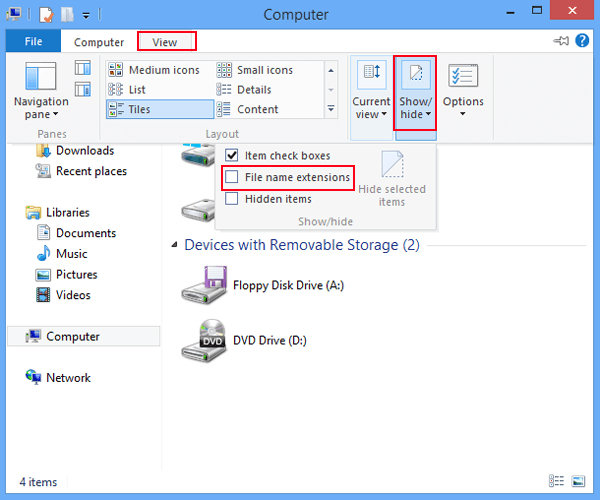Select the Tiles layout

pyautogui.click(x=160, y=109)
